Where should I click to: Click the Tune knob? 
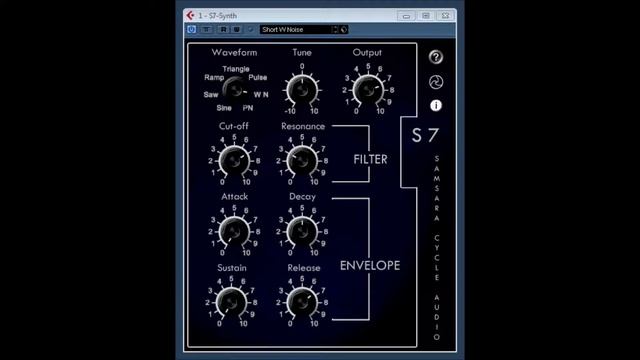click(x=302, y=89)
